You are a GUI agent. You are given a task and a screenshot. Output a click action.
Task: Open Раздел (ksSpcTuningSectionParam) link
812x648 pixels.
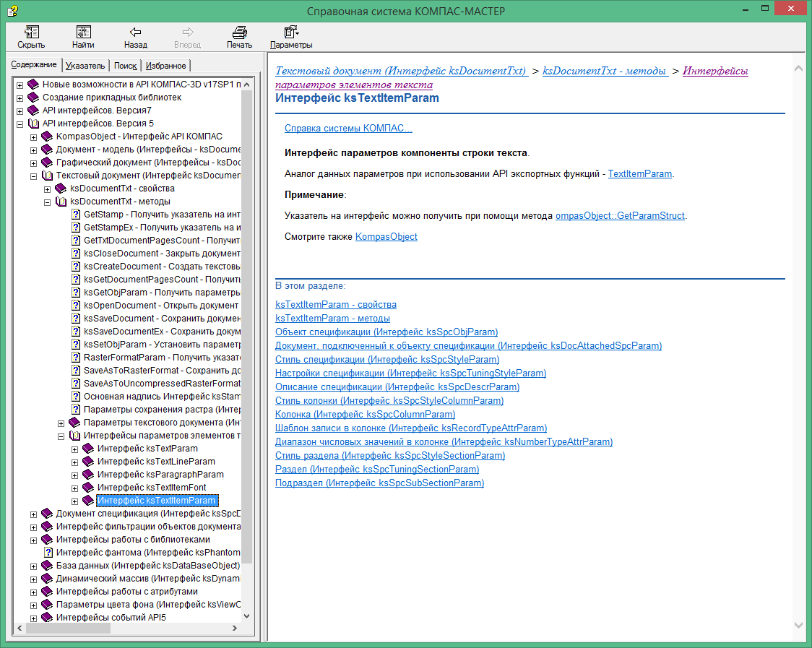(377, 470)
